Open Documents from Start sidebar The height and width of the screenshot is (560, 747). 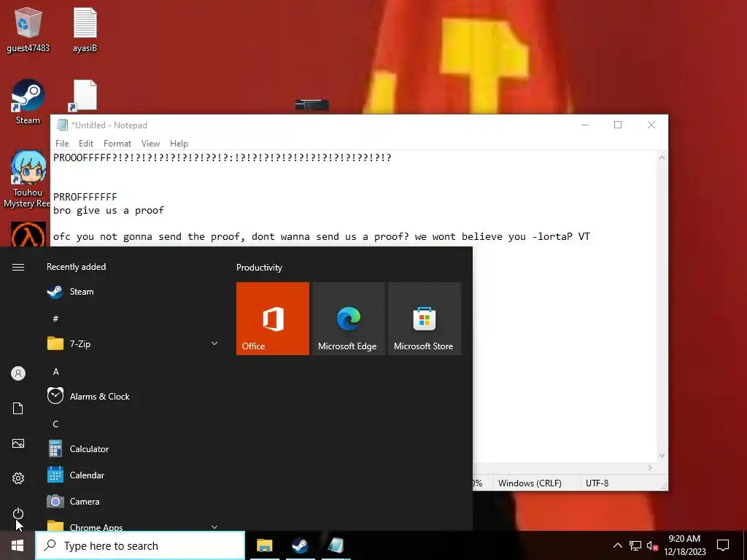[18, 408]
